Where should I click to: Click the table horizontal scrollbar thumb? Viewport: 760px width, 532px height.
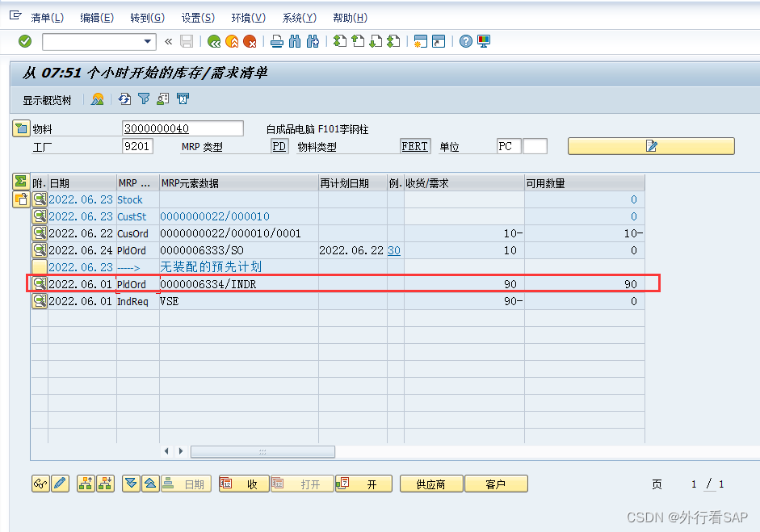(262, 451)
